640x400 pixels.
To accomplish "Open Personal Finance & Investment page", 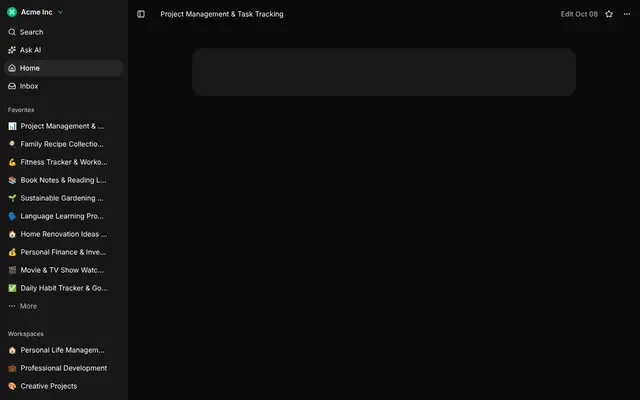I will click(x=63, y=252).
